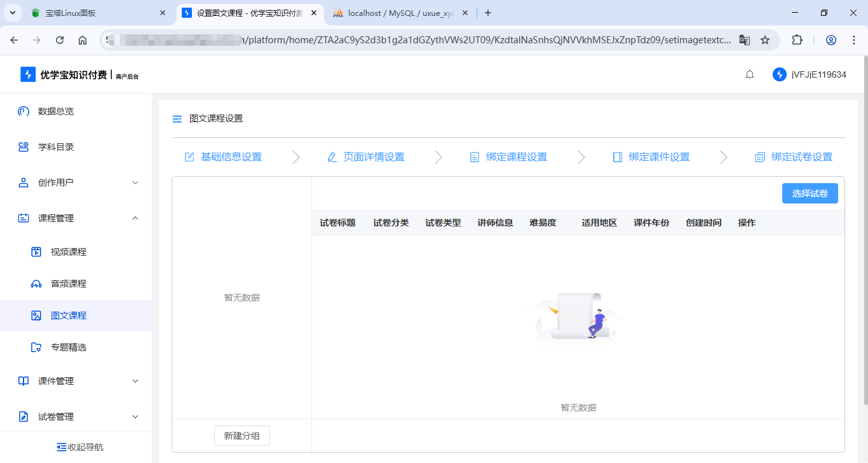The height and width of the screenshot is (463, 868).
Task: Open Google Translate icon in address bar
Action: (x=744, y=39)
